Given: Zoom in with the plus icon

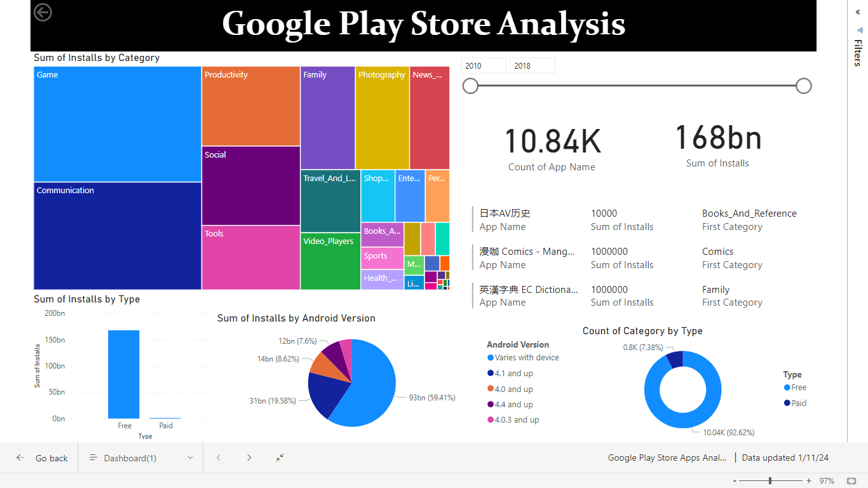Looking at the screenshot, I should [809, 481].
